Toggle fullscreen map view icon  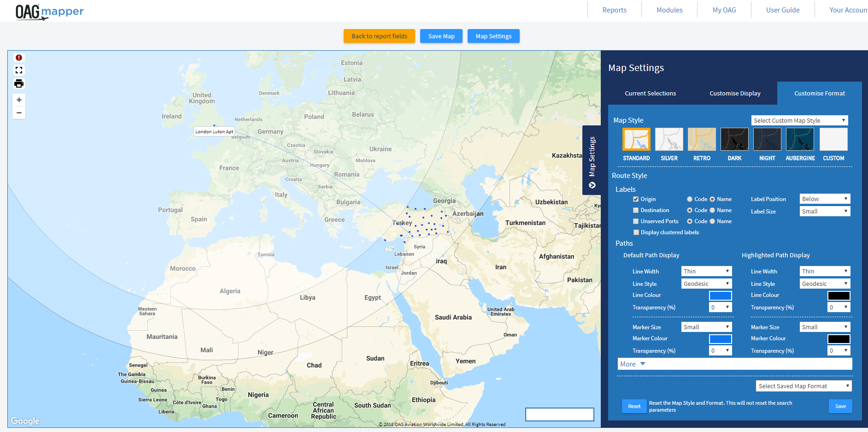[x=19, y=70]
